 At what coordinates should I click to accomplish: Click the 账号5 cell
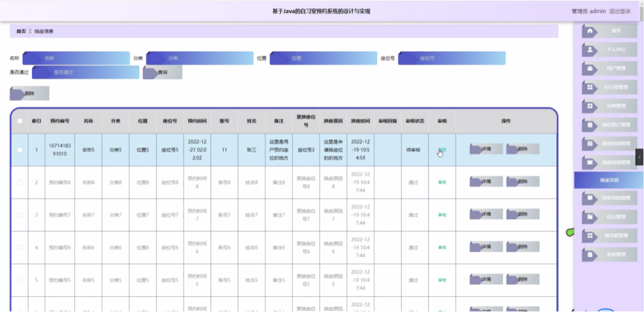224,281
